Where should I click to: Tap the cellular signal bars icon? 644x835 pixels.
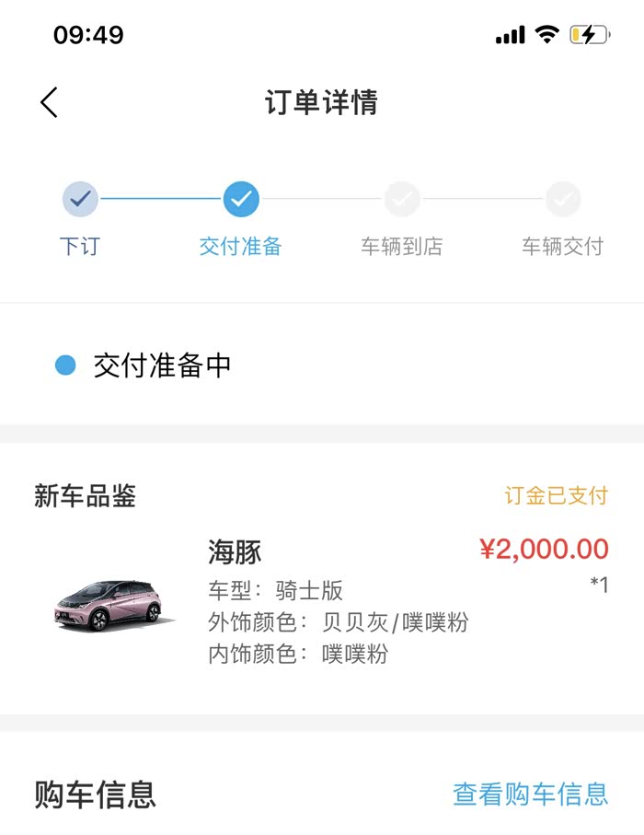tap(510, 36)
